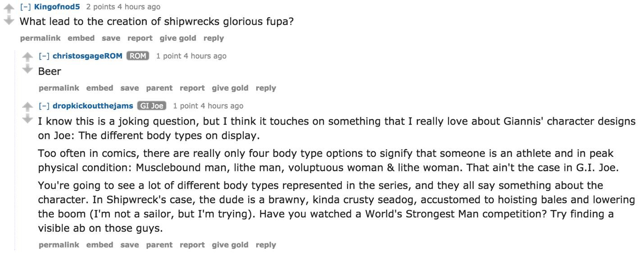Collapse christosgageROM's comment
The height and width of the screenshot is (256, 644).
coord(44,56)
